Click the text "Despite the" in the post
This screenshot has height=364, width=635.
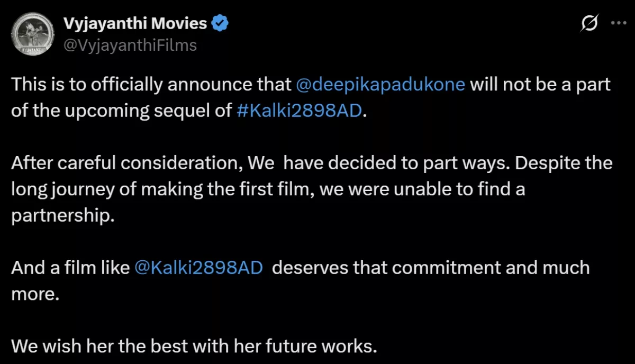tap(563, 163)
